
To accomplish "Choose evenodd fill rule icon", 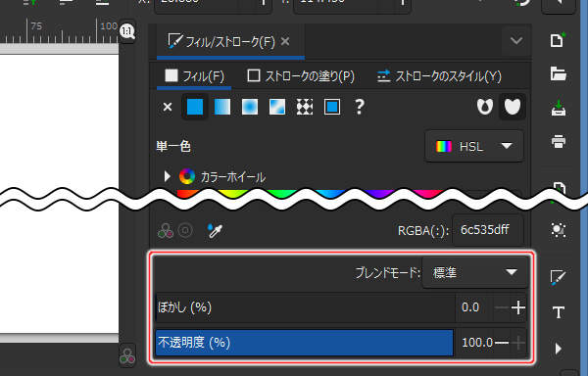I will point(485,107).
